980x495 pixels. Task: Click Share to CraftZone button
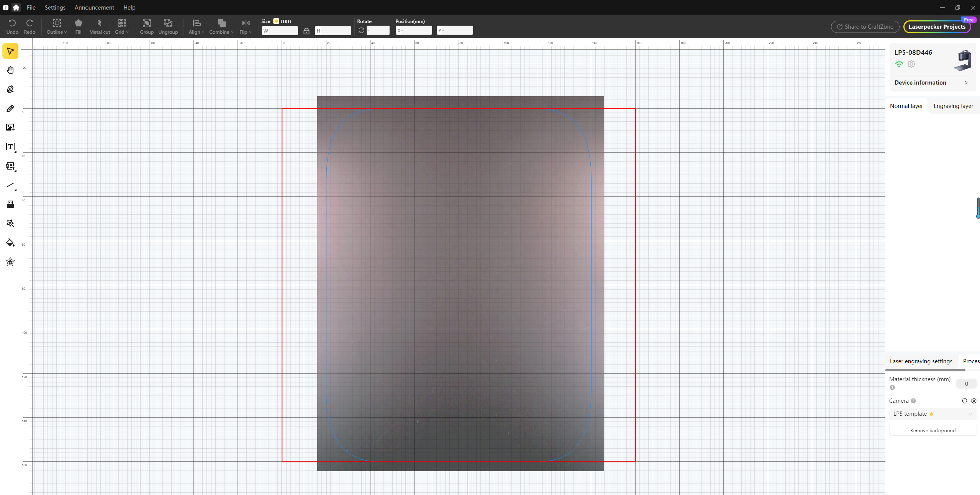click(x=865, y=27)
